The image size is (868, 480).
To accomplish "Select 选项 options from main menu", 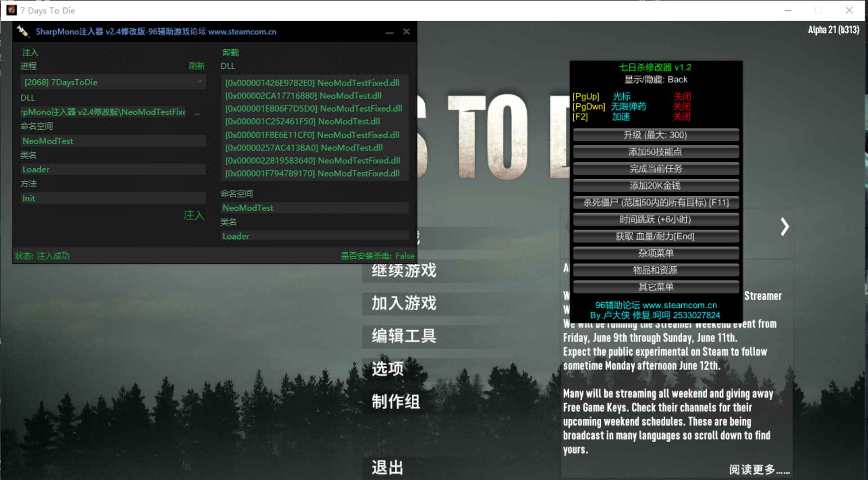I will (387, 369).
